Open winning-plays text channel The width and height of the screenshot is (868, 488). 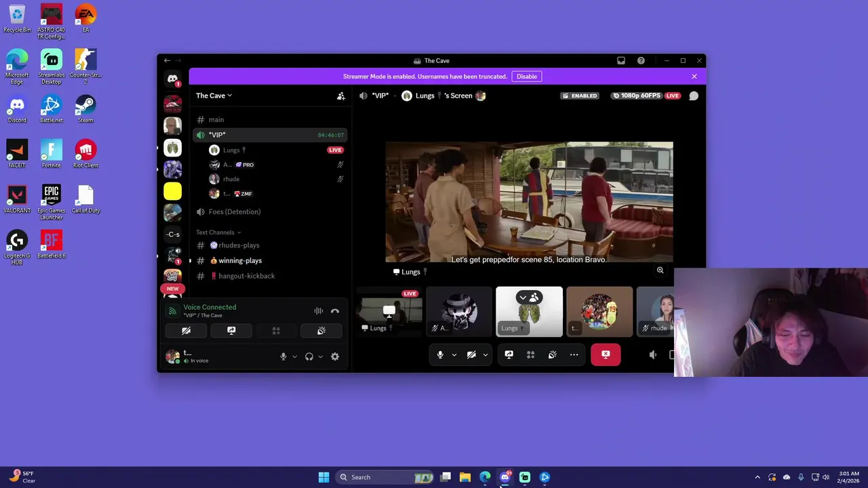(x=270, y=261)
